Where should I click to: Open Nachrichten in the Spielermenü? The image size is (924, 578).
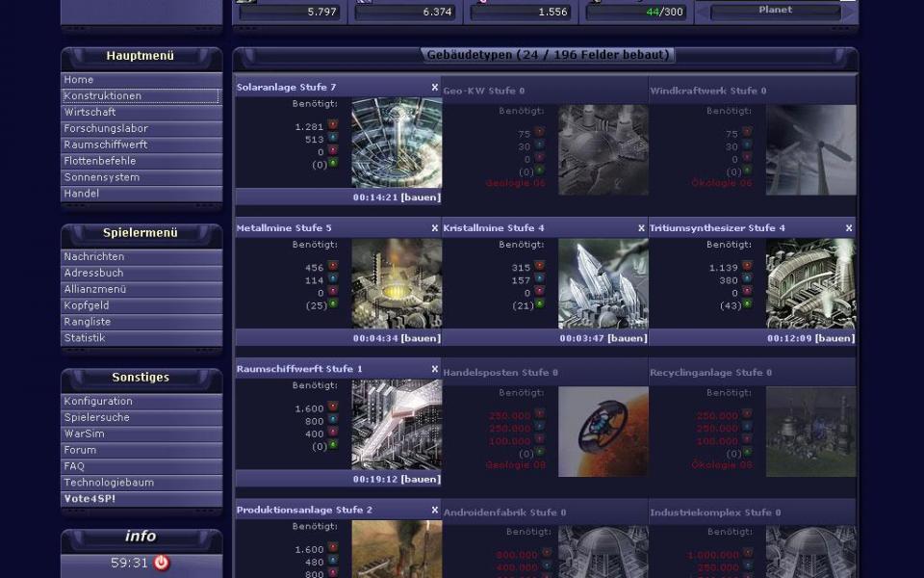point(141,256)
